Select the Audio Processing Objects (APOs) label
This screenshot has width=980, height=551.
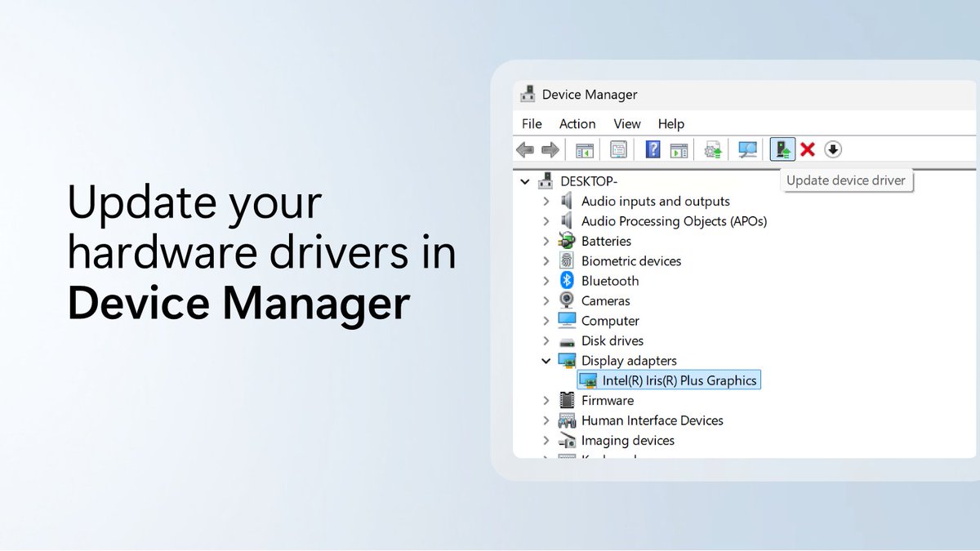tap(675, 221)
